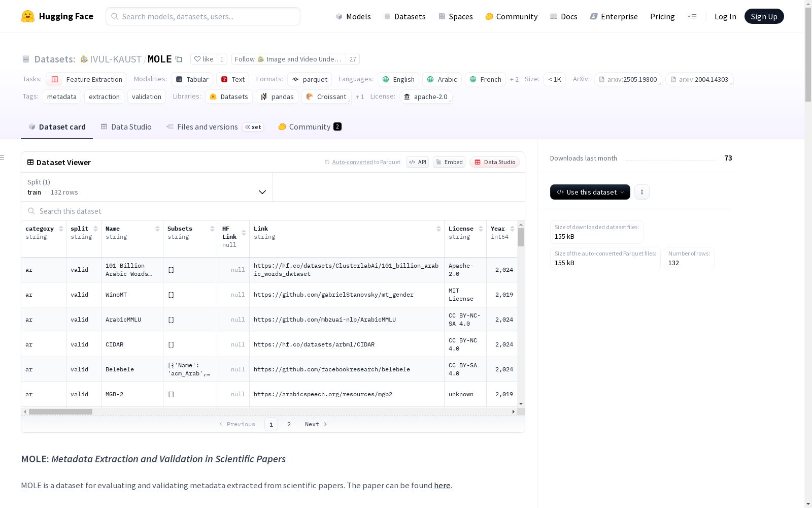Image resolution: width=812 pixels, height=508 pixels.
Task: Open the paper 'here' link
Action: point(442,485)
